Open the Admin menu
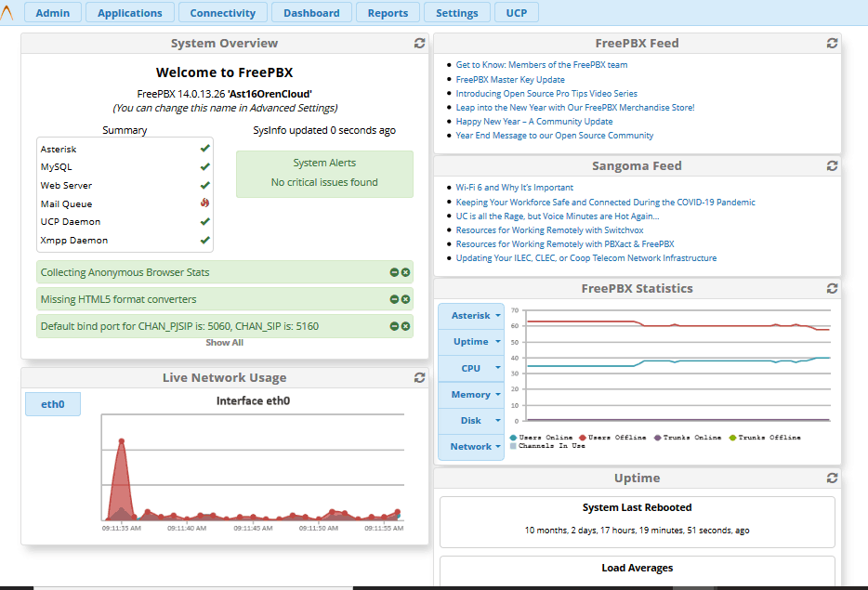This screenshot has height=590, width=868. coord(53,13)
